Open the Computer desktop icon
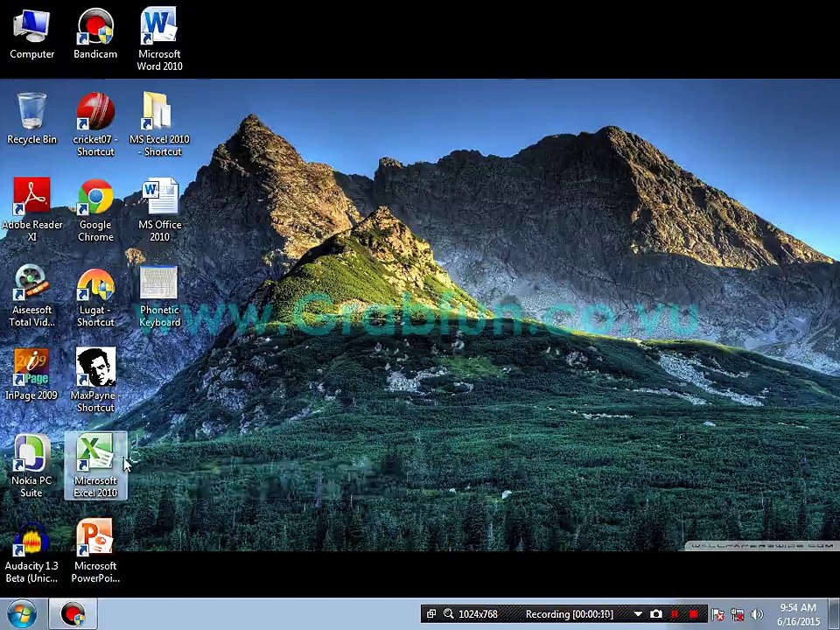840x630 pixels. point(31,34)
